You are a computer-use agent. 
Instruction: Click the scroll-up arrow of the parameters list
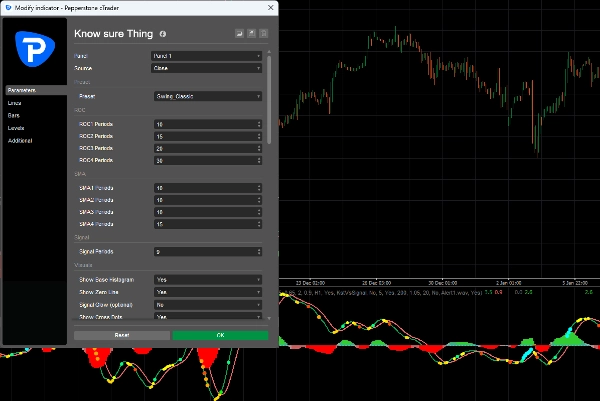click(x=269, y=52)
